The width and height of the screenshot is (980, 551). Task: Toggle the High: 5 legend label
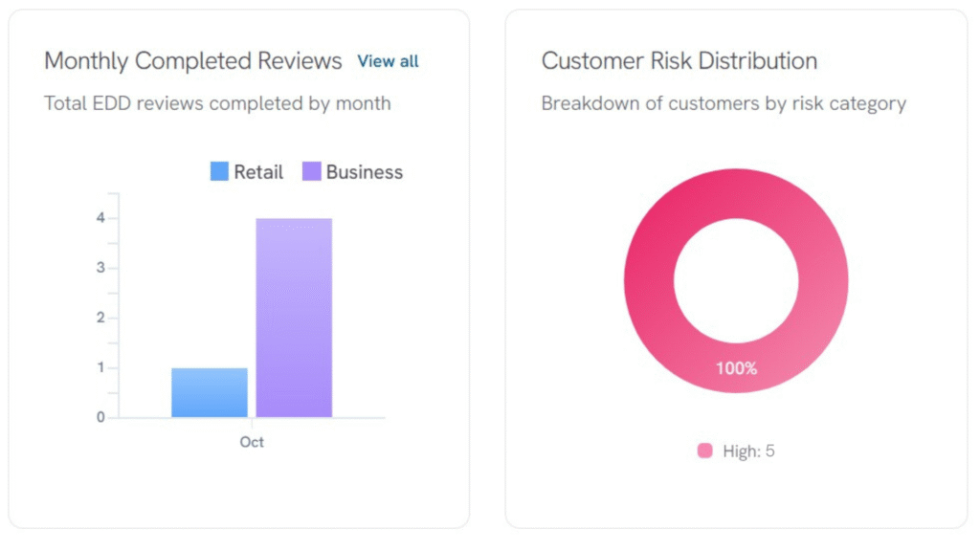point(748,452)
